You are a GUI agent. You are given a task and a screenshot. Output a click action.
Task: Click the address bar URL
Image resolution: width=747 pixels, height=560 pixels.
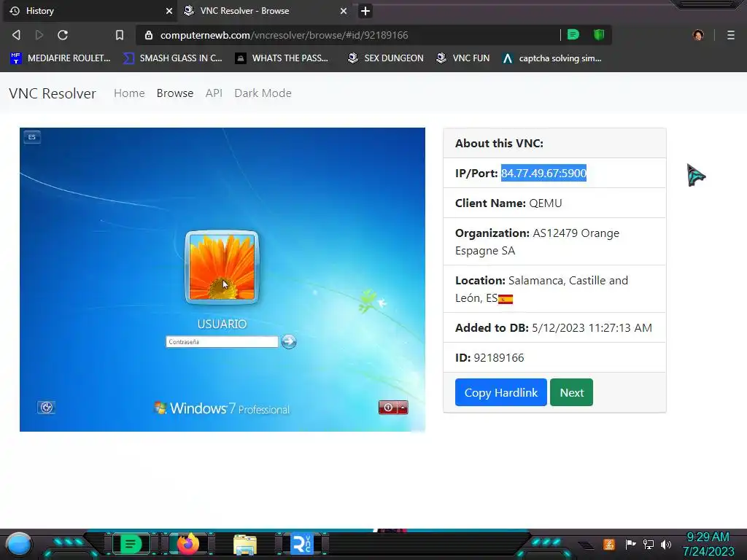point(284,35)
